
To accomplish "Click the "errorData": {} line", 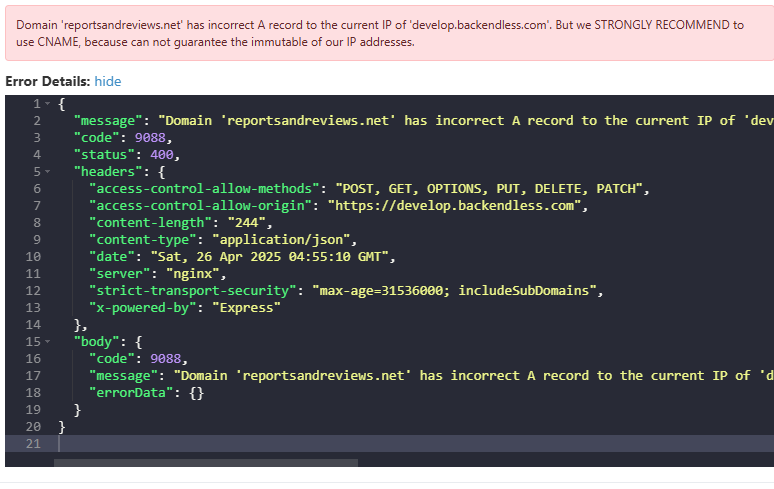I will (146, 393).
